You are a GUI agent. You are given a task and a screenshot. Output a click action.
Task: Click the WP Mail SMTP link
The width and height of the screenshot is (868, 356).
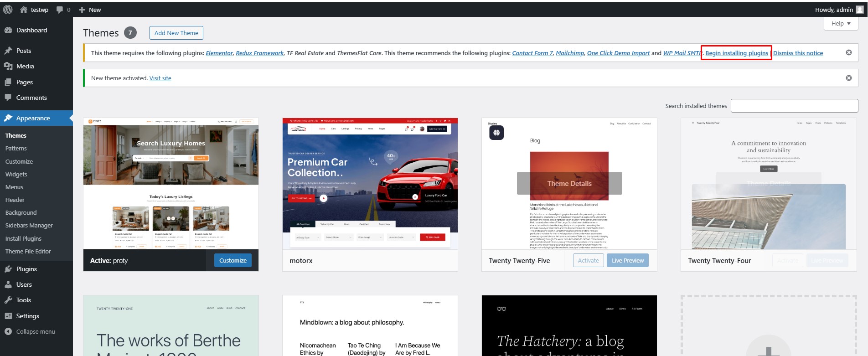(682, 53)
